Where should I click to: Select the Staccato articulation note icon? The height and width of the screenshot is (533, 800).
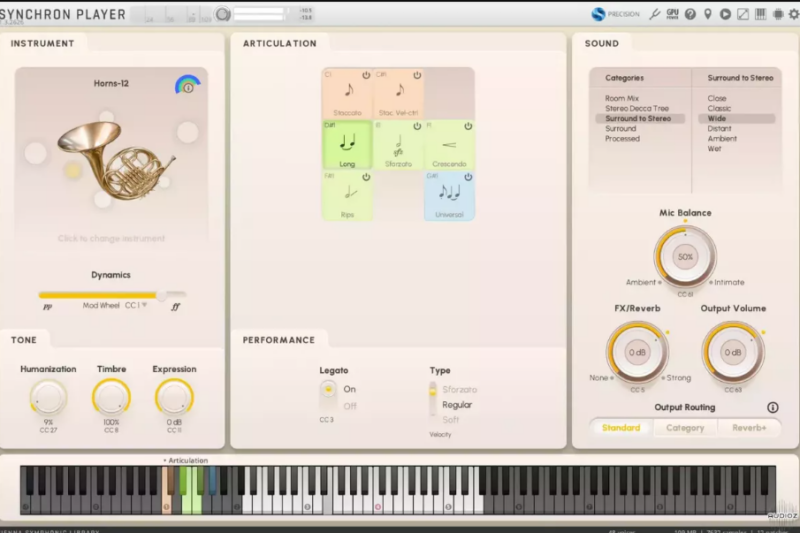tap(348, 91)
